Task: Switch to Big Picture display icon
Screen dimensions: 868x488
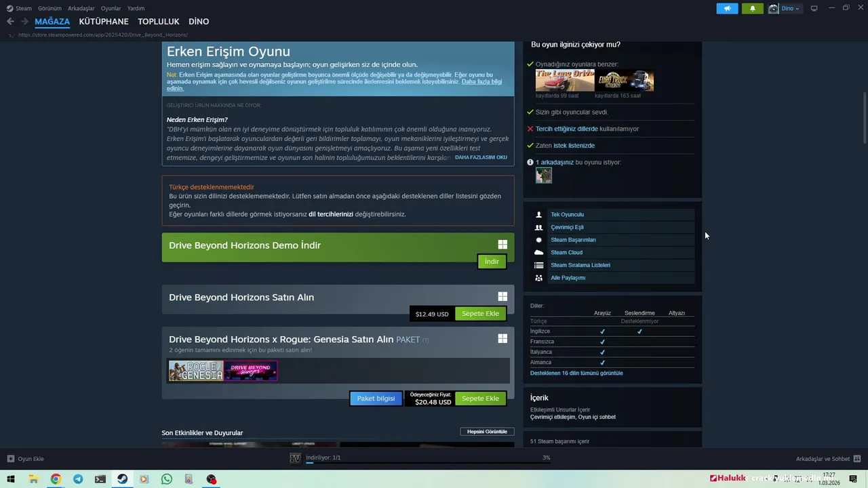Action: point(814,8)
